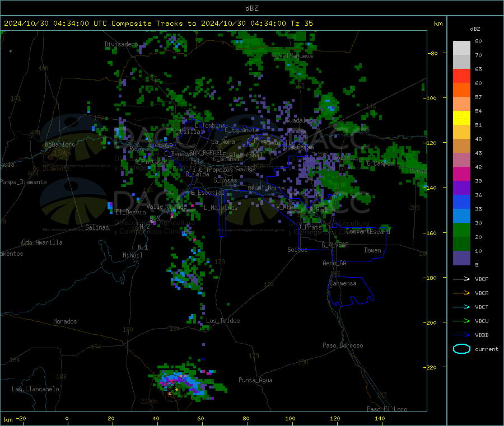Select the Pampa_Diamante map label
Viewport: 504px width, 426px height.
pyautogui.click(x=24, y=182)
